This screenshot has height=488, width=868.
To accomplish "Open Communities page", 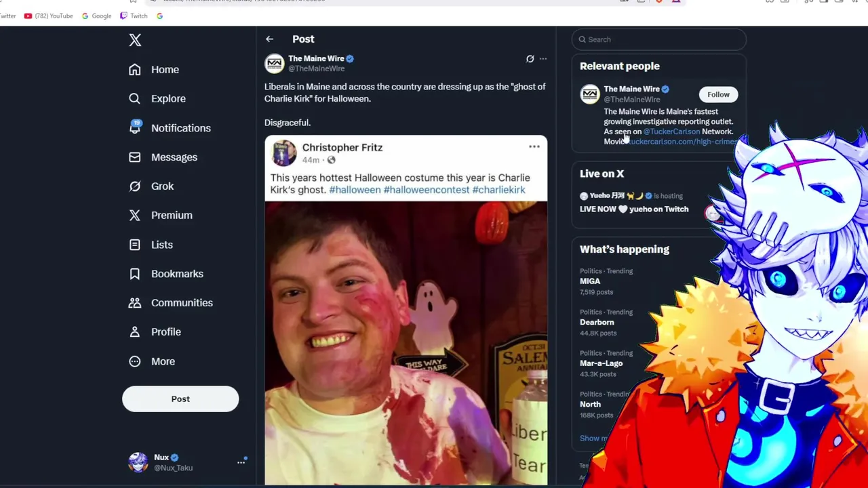I will click(x=181, y=303).
